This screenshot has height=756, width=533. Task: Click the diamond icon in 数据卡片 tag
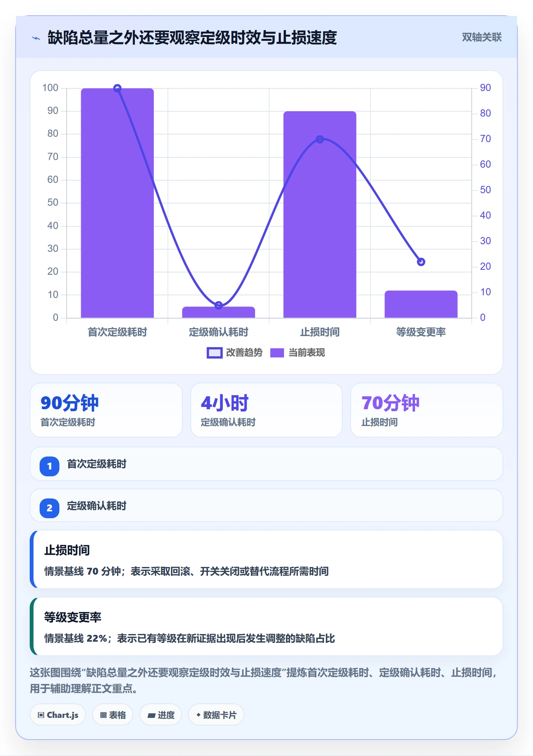(198, 715)
